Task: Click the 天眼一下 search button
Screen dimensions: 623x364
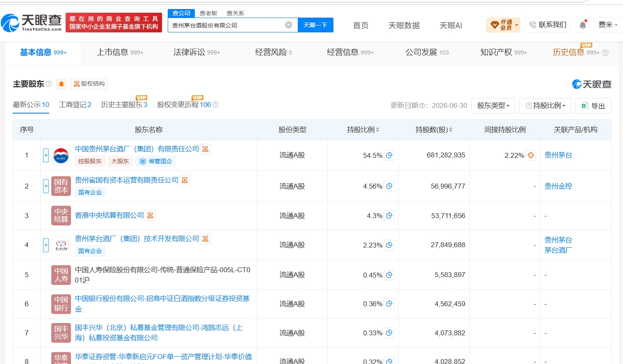Action: 315,25
